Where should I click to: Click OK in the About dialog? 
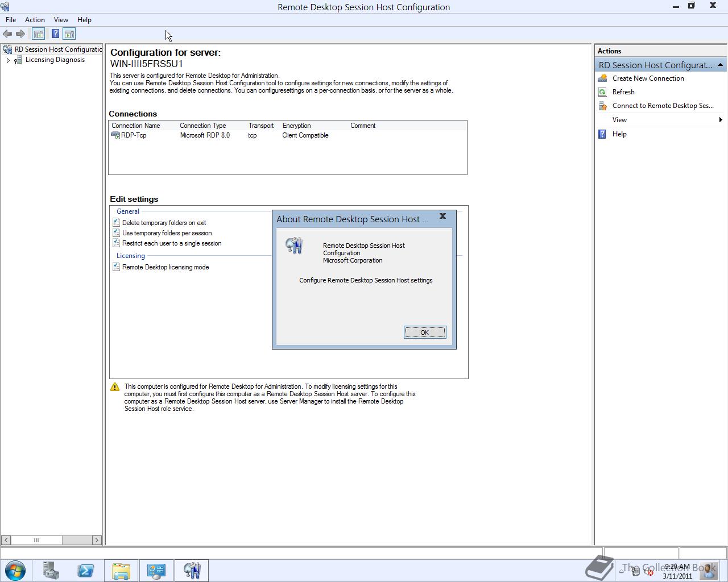point(425,332)
